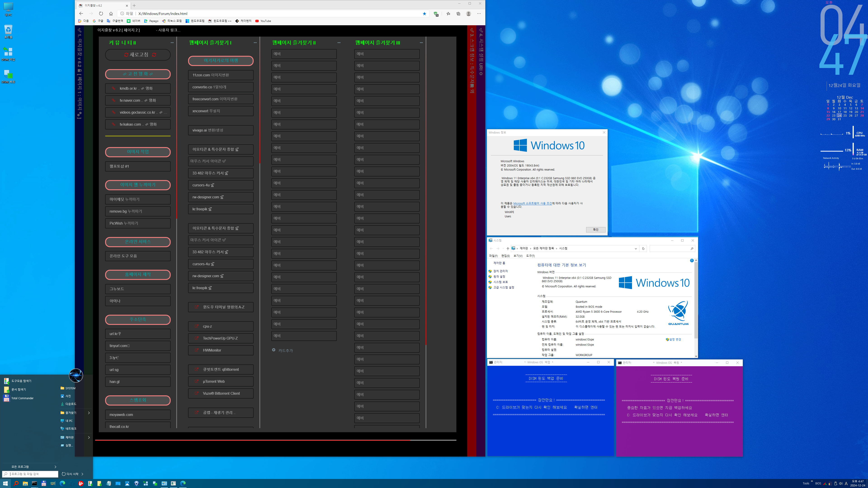Open options dots for 커뮤니티 II column
The width and height of the screenshot is (868, 488).
pyautogui.click(x=172, y=43)
